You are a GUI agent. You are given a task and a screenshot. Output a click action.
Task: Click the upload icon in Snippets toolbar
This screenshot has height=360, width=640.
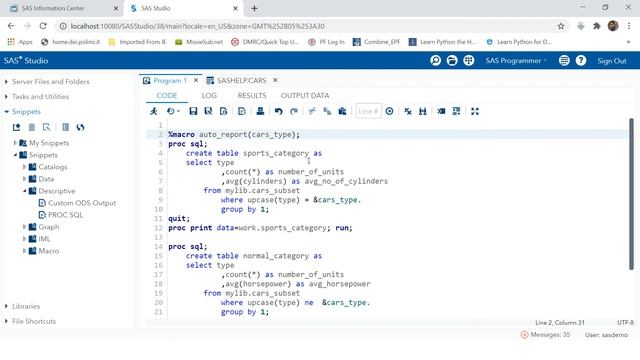point(16,127)
